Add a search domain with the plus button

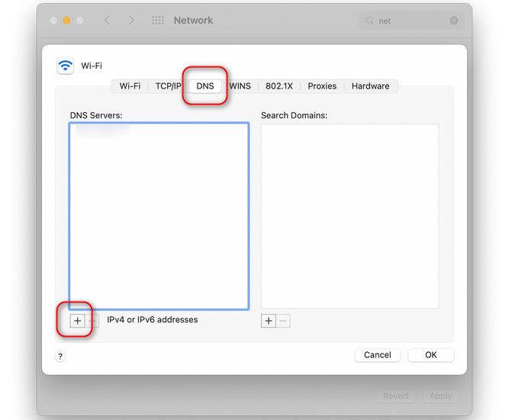[x=269, y=321]
